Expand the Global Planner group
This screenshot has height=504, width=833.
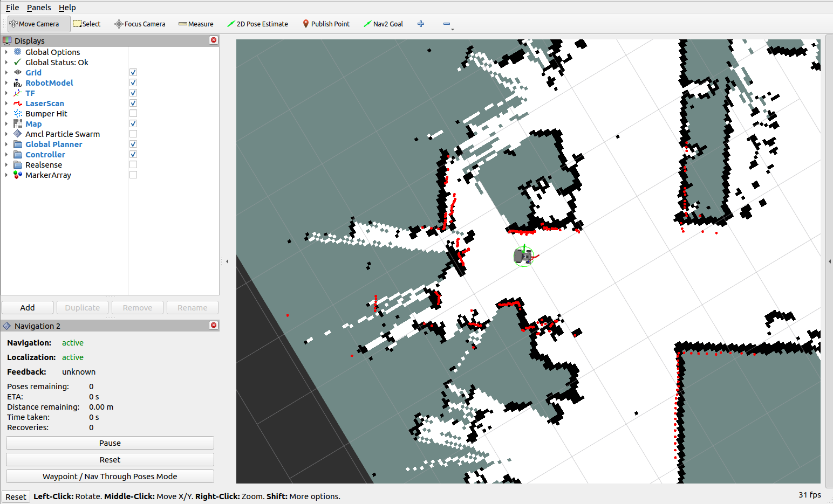(6, 144)
